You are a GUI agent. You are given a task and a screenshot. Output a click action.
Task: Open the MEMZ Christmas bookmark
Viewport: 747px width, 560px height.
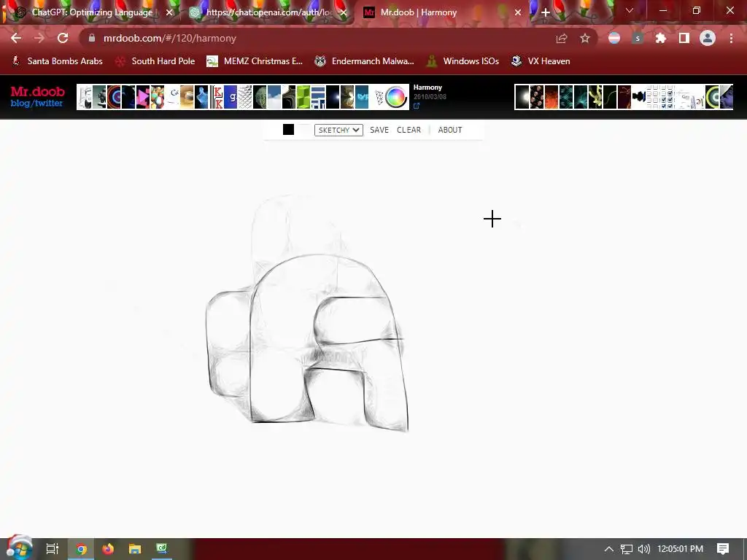(x=255, y=61)
